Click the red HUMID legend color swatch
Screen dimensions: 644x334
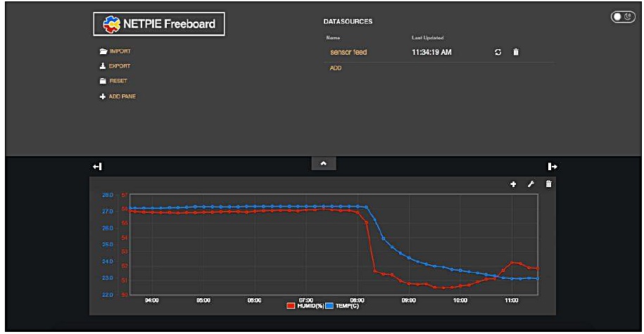pyautogui.click(x=291, y=306)
